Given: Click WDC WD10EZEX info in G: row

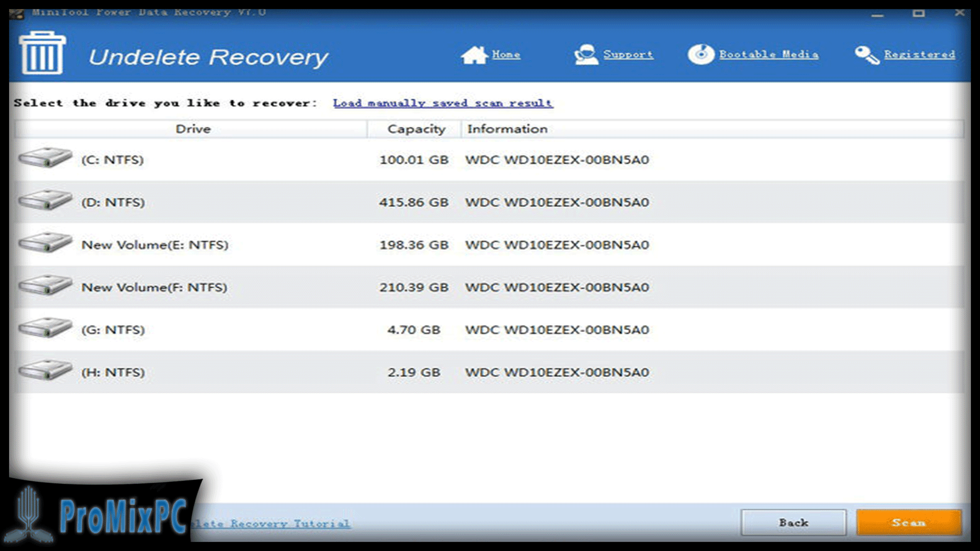Looking at the screenshot, I should coord(557,330).
